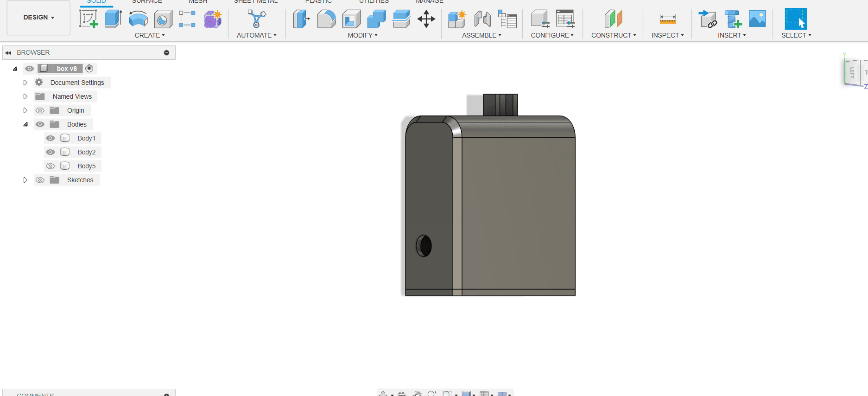Open the ASSEMBLE dropdown menu
Image resolution: width=868 pixels, height=396 pixels.
[482, 35]
